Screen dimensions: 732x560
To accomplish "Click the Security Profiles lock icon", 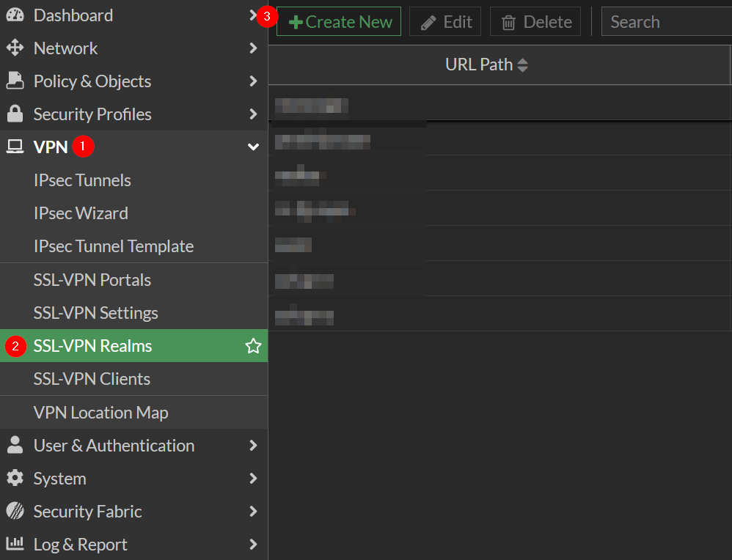I will (15, 114).
